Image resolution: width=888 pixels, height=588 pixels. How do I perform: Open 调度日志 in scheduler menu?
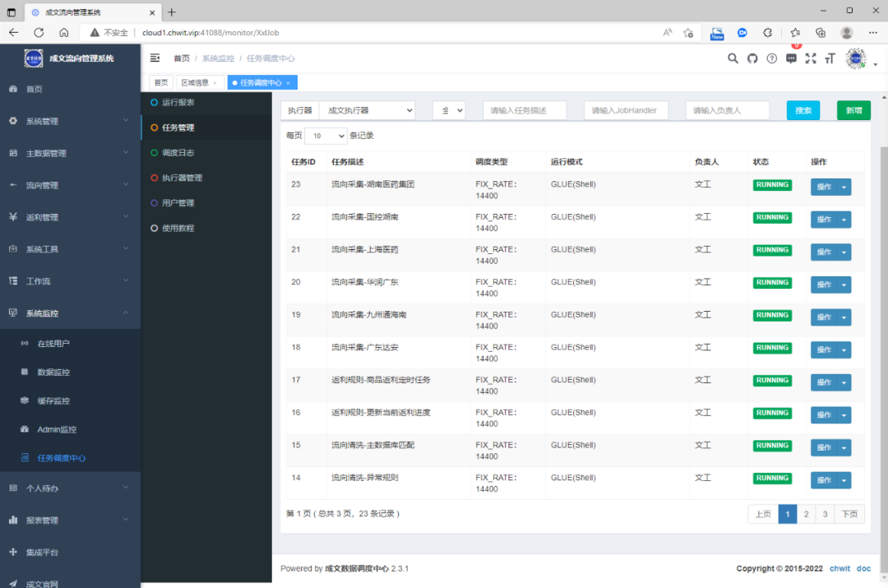click(206, 152)
